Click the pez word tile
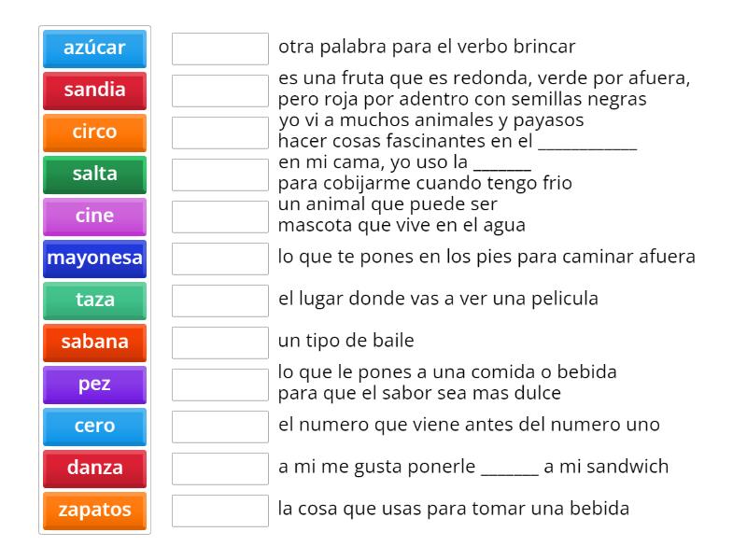This screenshot has height=560, width=747. 93,385
